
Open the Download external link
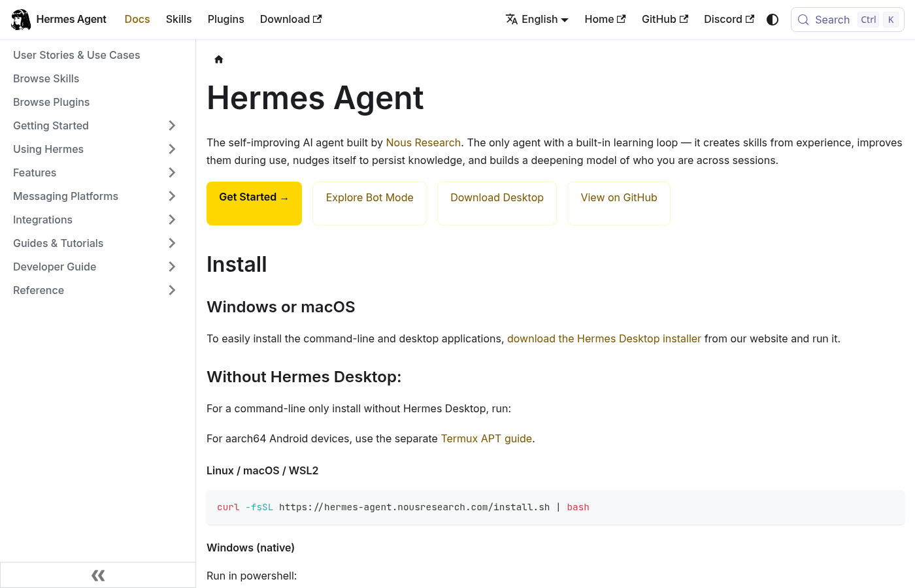[x=291, y=20]
